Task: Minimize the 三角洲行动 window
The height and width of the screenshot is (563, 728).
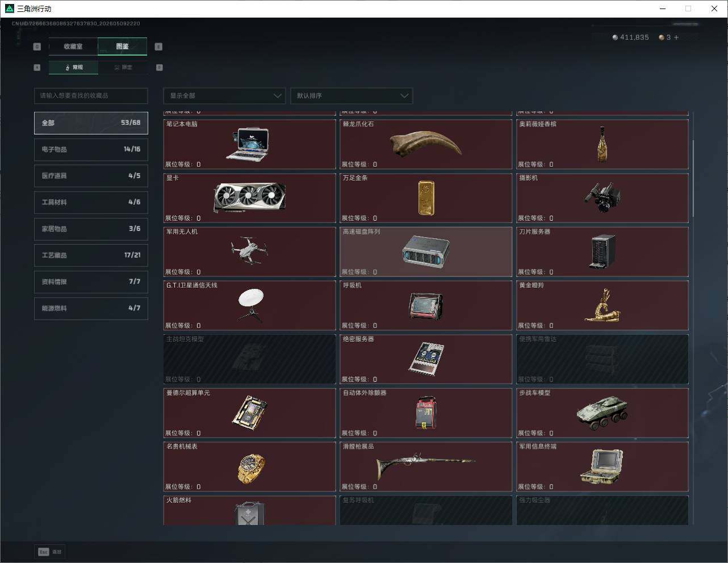Action: tap(663, 9)
